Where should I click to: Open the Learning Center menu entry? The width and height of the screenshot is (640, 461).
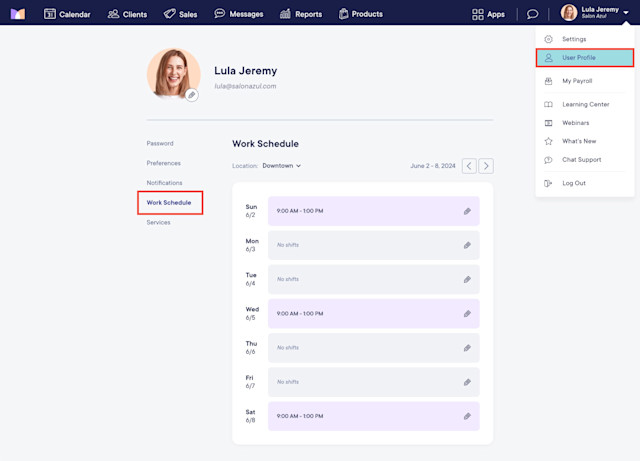click(584, 104)
